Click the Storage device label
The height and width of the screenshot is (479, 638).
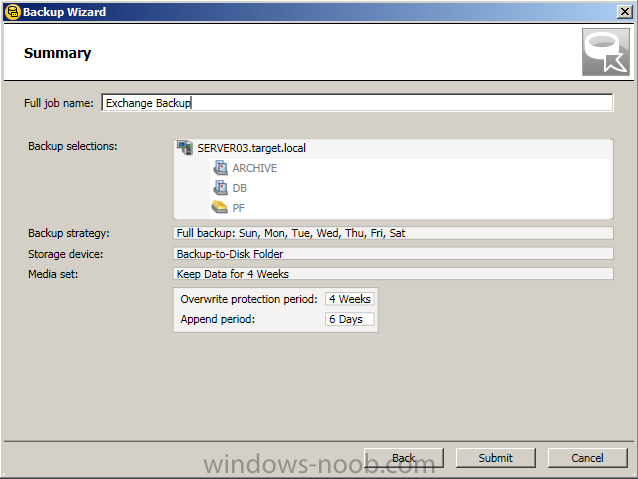[x=66, y=254]
